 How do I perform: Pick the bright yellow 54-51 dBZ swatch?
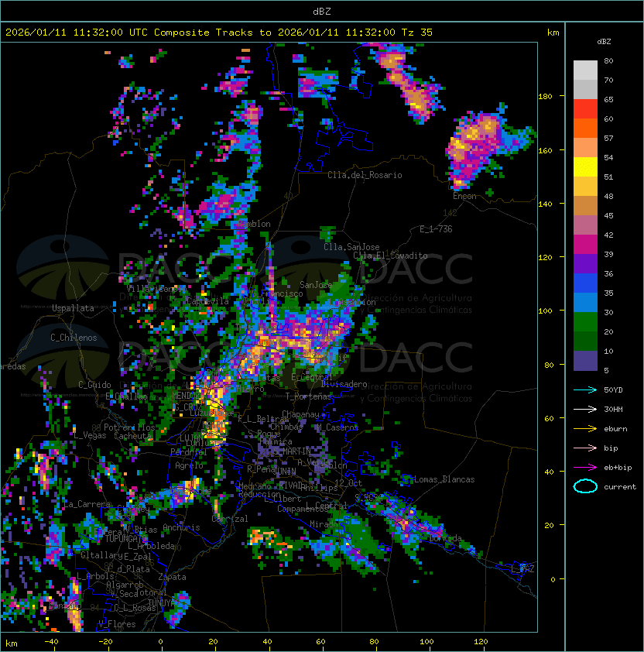click(585, 166)
